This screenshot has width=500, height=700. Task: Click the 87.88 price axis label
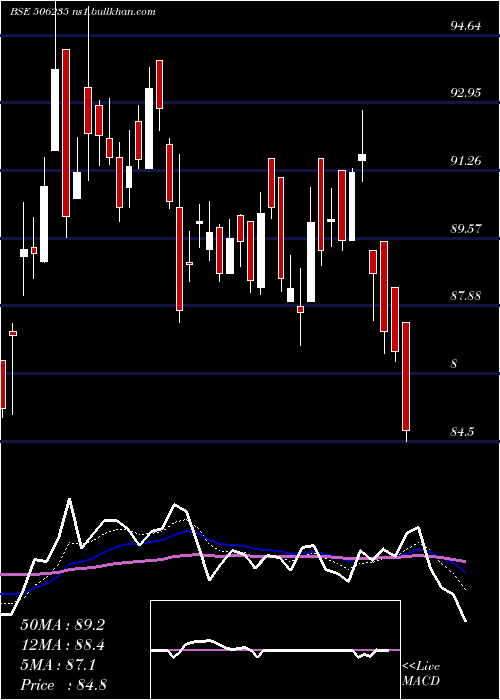point(466,296)
